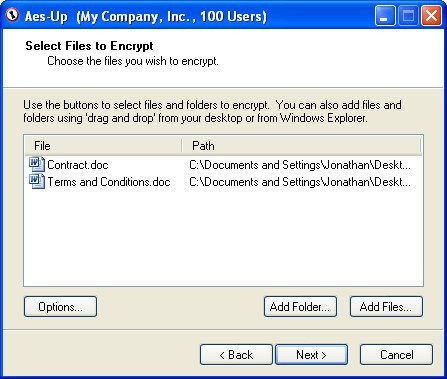Viewport: 447px width, 379px height.
Task: Close the Aes-Up window
Action: point(431,15)
